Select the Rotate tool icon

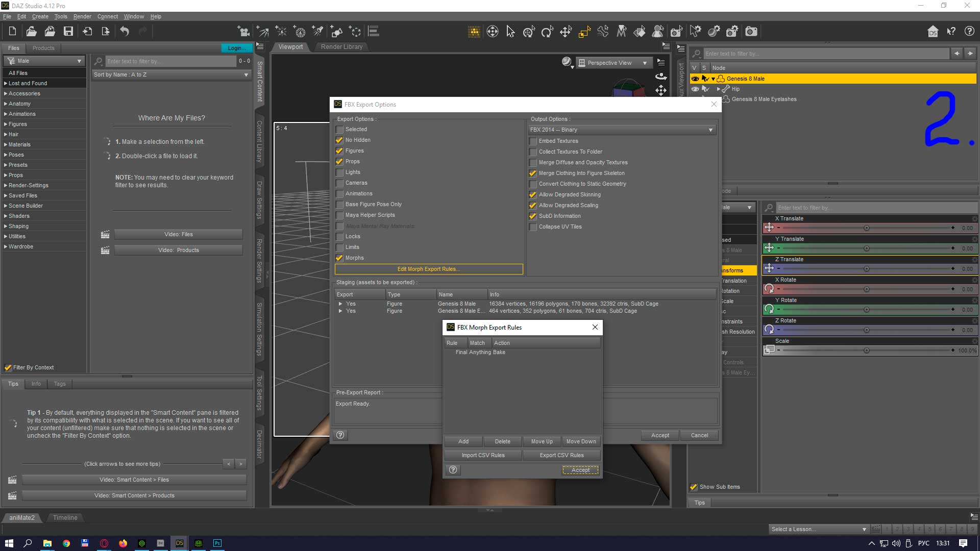click(547, 32)
